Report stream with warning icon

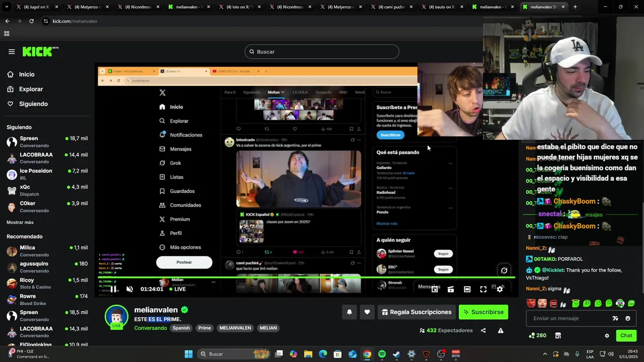click(501, 330)
